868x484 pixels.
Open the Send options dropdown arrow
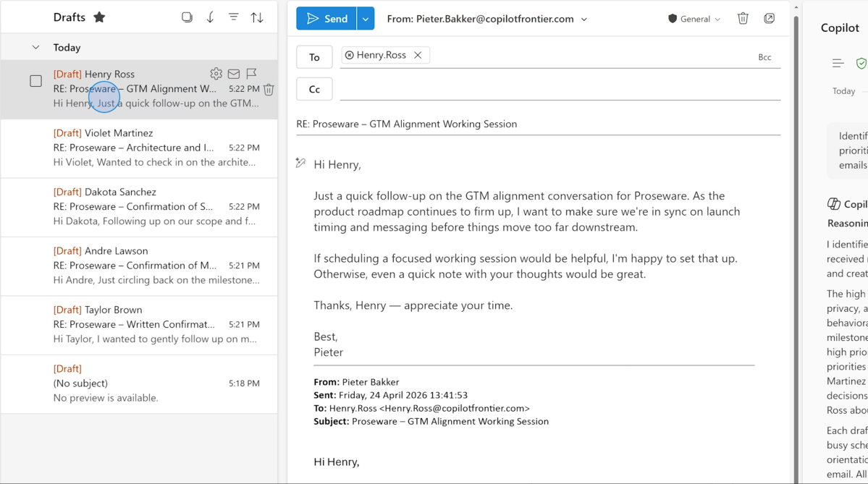366,17
